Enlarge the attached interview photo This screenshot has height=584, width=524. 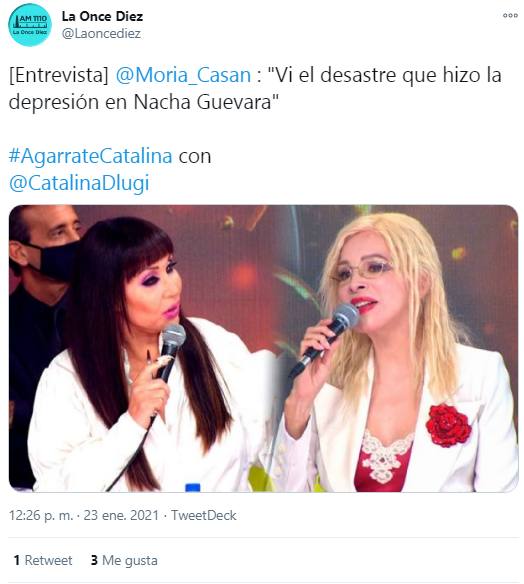tap(263, 348)
